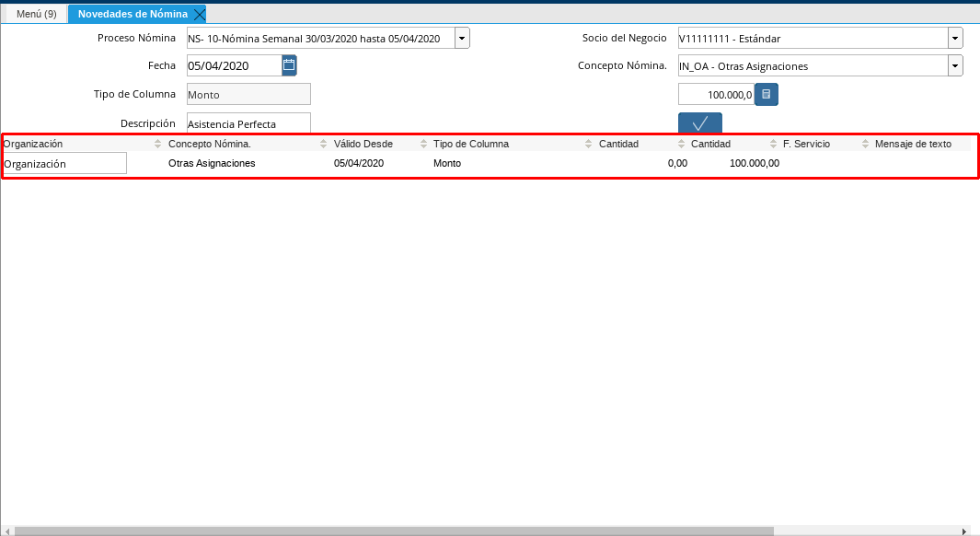This screenshot has height=536, width=980.
Task: Click the Mensaje de texto column header
Action: (913, 145)
